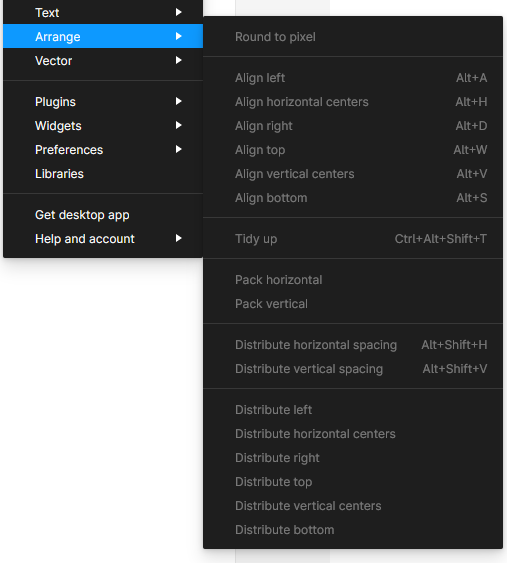Open Help and account submenu
Image resolution: width=507 pixels, height=563 pixels.
[x=103, y=239]
